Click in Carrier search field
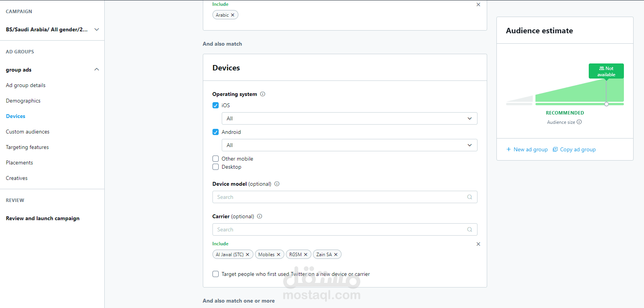 (x=345, y=229)
